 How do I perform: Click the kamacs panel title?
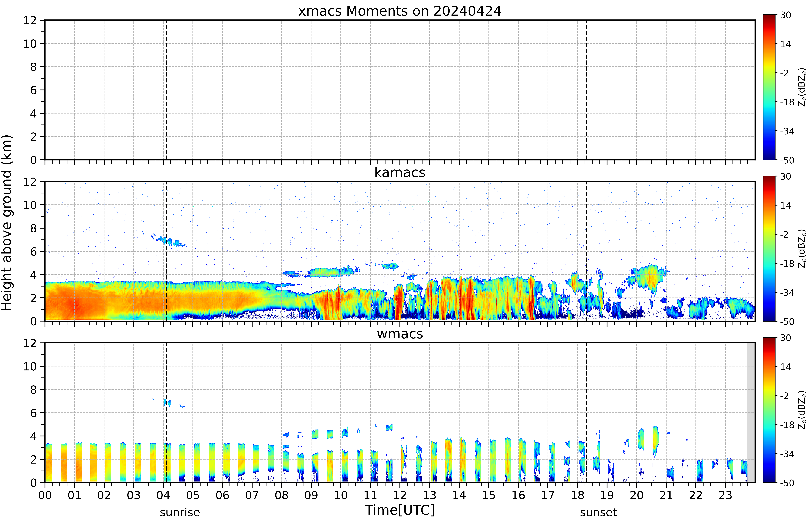[400, 172]
